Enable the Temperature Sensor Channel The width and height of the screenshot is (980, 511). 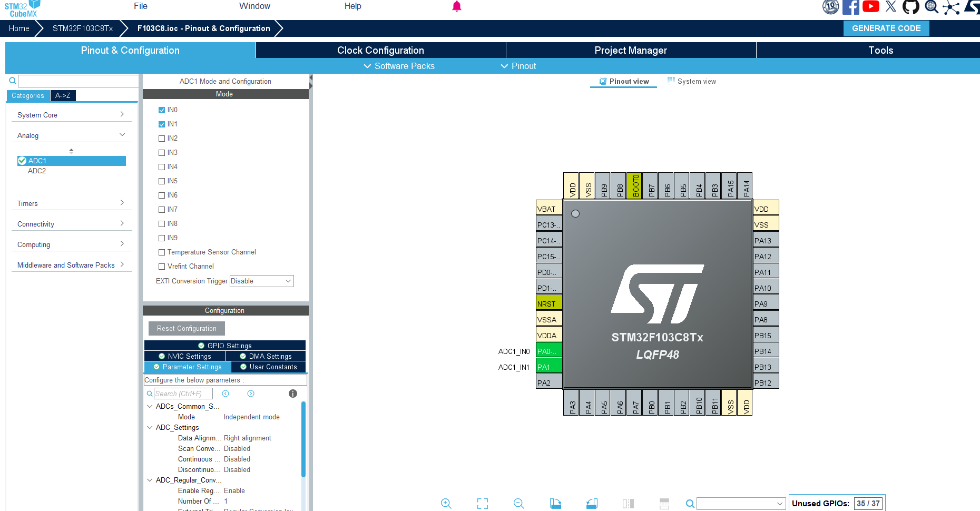[162, 252]
